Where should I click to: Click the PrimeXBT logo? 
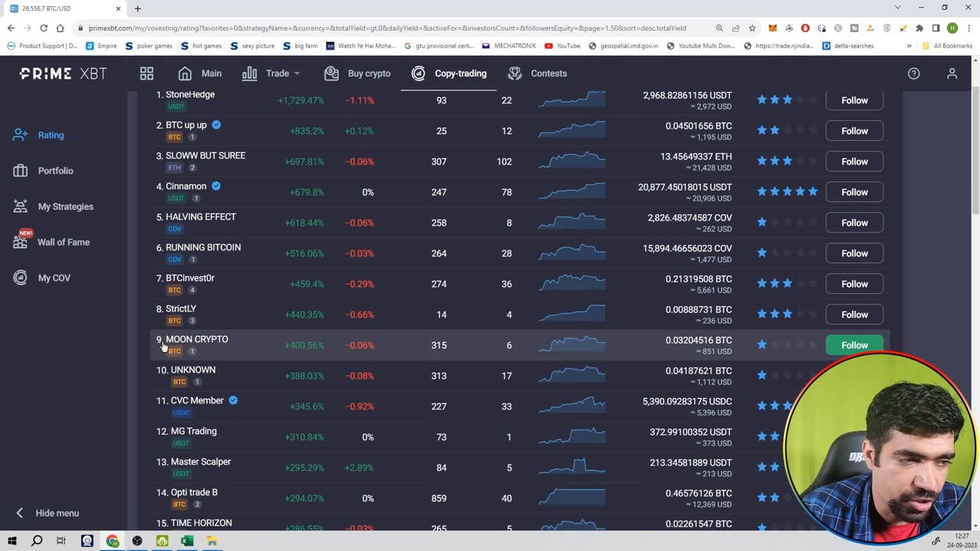pos(63,73)
